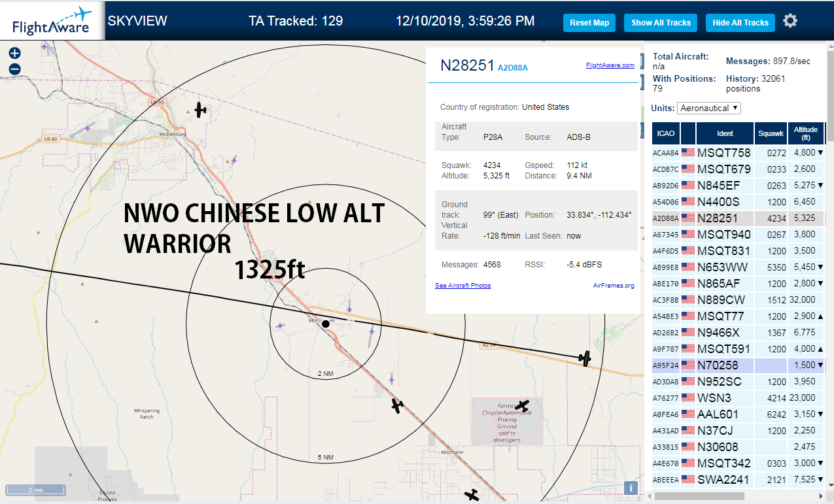Image resolution: width=834 pixels, height=504 pixels.
Task: Click aircraft icon on highway near 5 NM ring
Action: (x=397, y=405)
